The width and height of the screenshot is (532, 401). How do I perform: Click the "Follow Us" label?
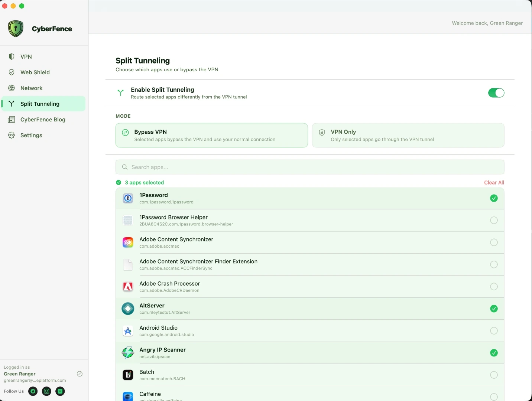click(x=14, y=391)
